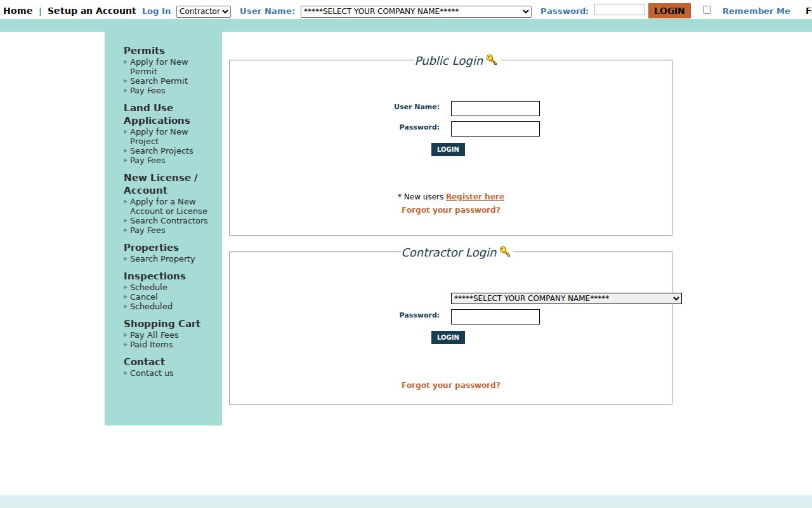The image size is (812, 508).
Task: Focus the header Password field
Action: (620, 10)
